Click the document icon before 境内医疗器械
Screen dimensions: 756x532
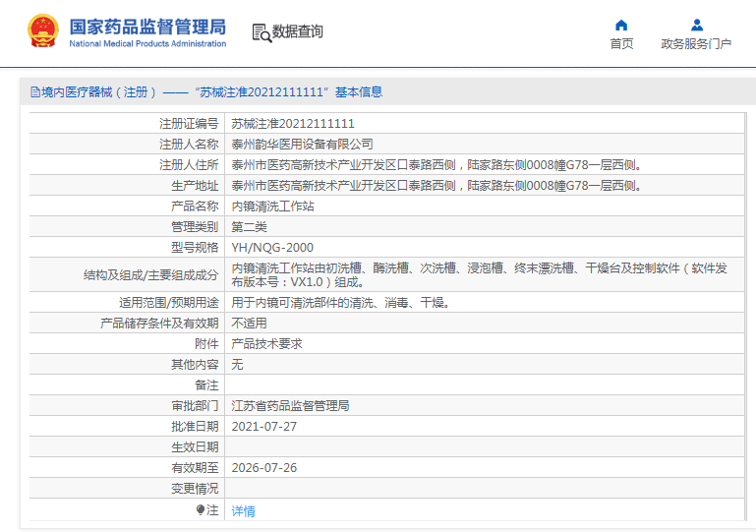pos(34,91)
